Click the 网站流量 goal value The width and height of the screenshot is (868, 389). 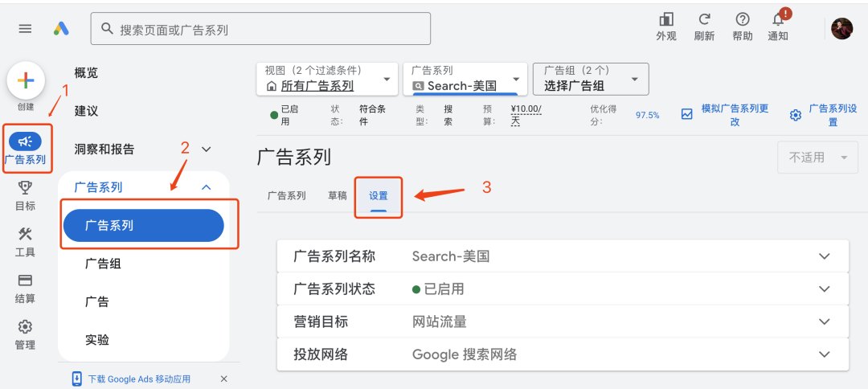440,321
